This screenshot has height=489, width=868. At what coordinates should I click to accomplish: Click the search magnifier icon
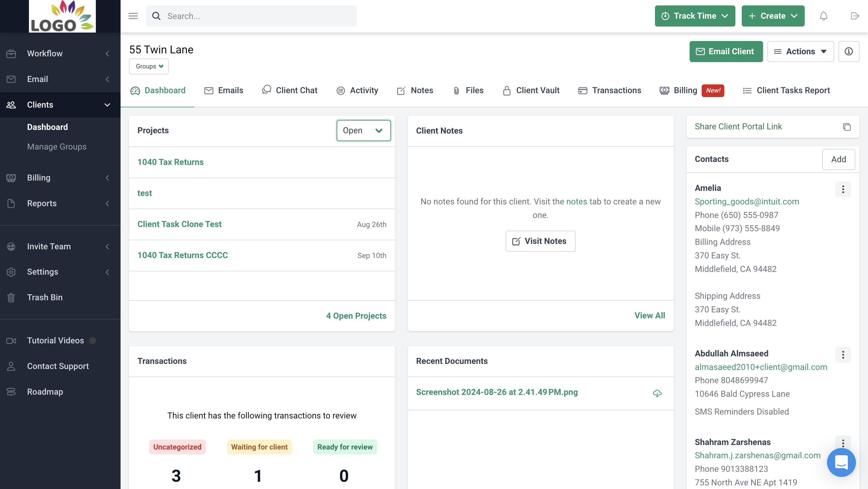[x=156, y=16]
